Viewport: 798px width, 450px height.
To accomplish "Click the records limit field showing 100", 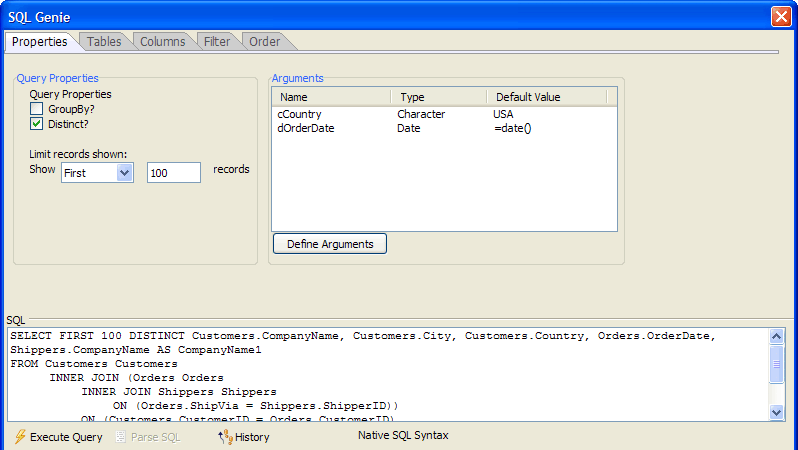I will [x=174, y=173].
